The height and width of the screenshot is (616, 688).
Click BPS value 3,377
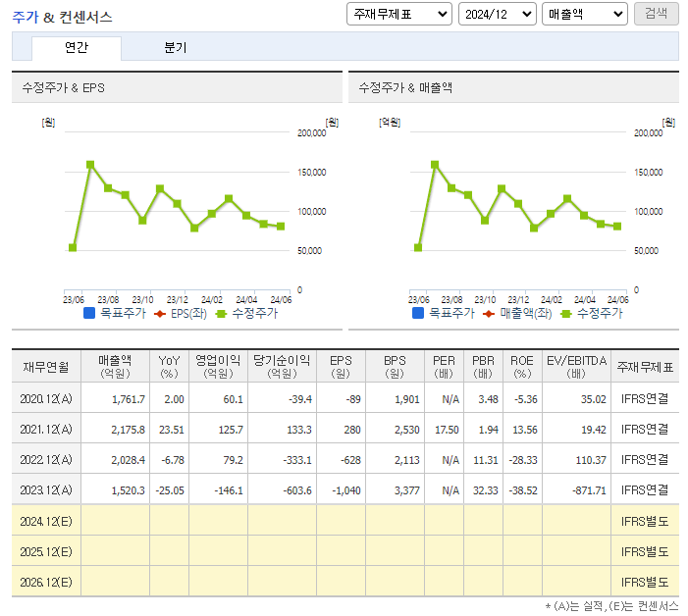(407, 490)
